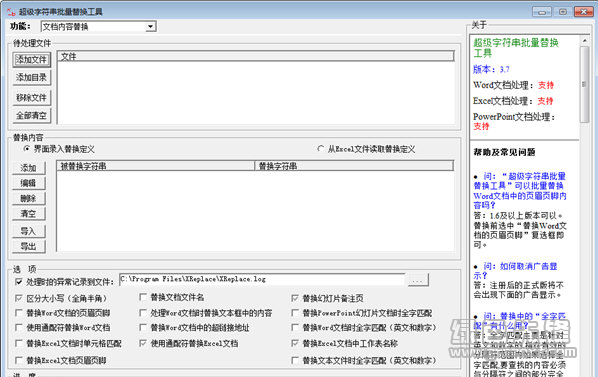Viewport: 598px width, 377px height.
Task: Enable 替换Excel文档时单元格匹配 checkbox
Action: pyautogui.click(x=19, y=343)
